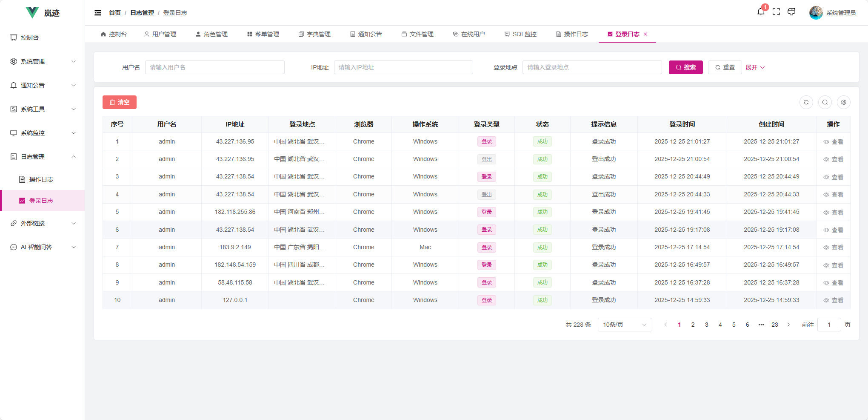Select 操作日志 in the sidebar
Image resolution: width=868 pixels, height=420 pixels.
(x=42, y=179)
